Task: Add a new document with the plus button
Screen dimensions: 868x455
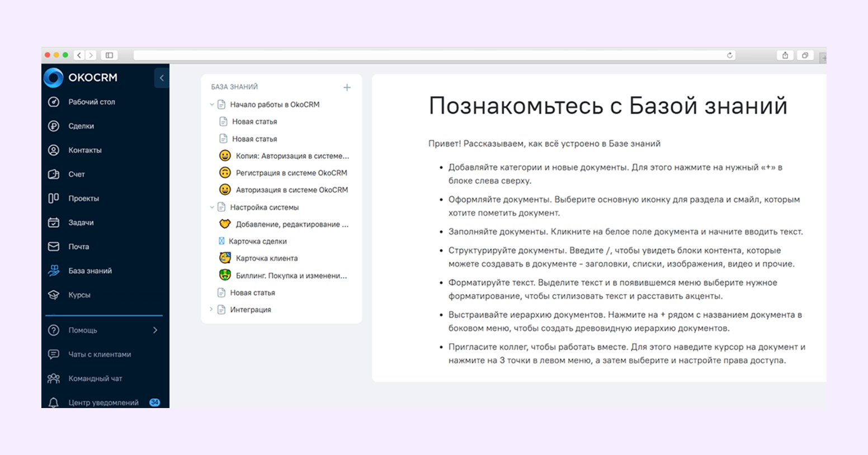Action: [347, 87]
